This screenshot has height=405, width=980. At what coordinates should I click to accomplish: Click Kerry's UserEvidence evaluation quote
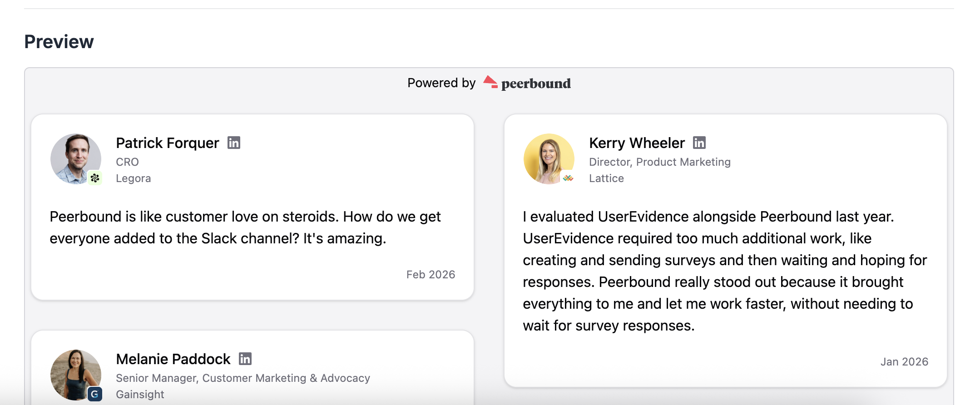point(725,271)
